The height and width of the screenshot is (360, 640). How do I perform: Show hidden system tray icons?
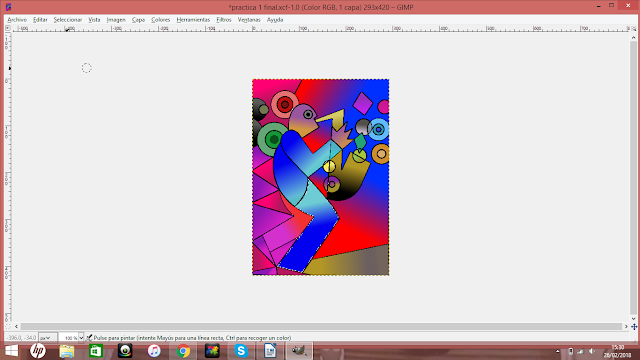pyautogui.click(x=558, y=351)
